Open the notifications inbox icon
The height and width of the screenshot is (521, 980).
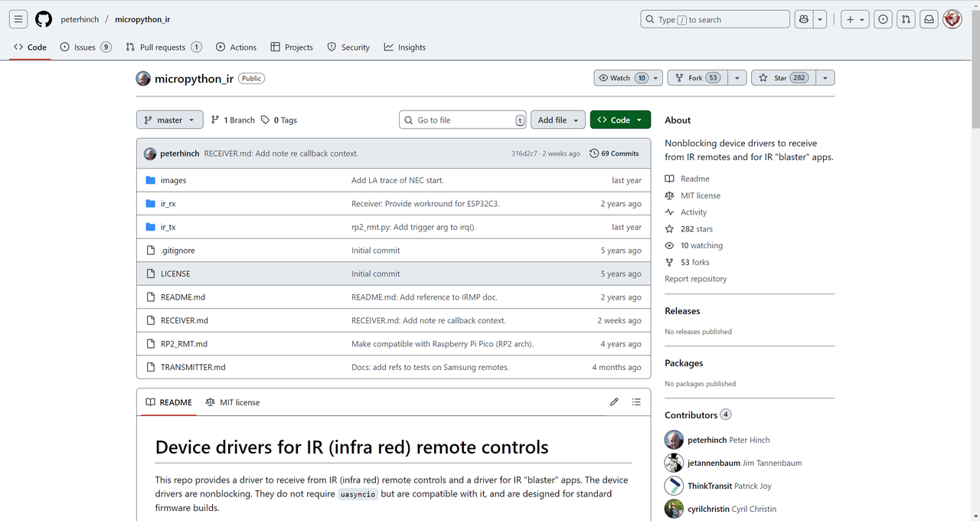pyautogui.click(x=929, y=19)
